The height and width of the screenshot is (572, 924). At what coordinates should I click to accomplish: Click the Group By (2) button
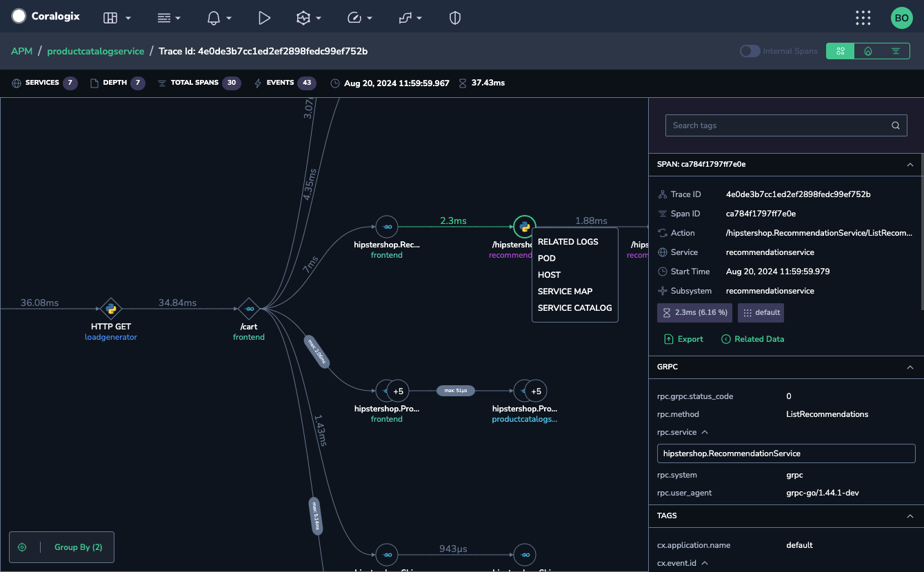click(78, 547)
